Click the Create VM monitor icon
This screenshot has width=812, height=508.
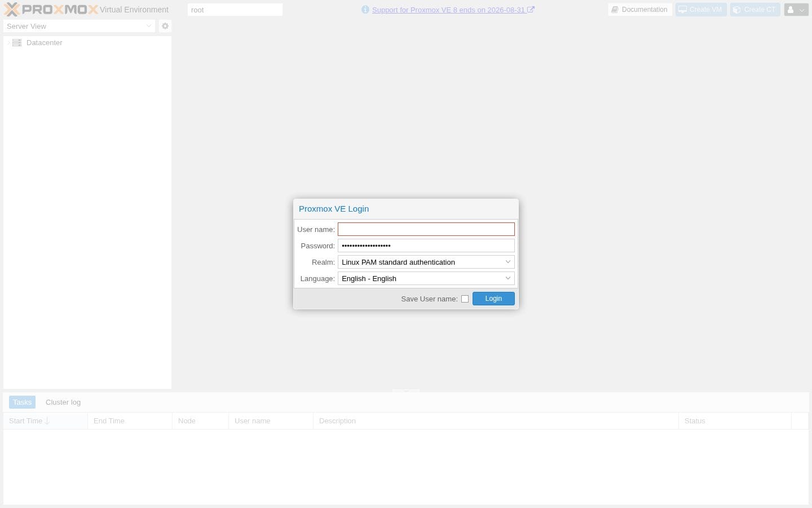[x=682, y=10]
